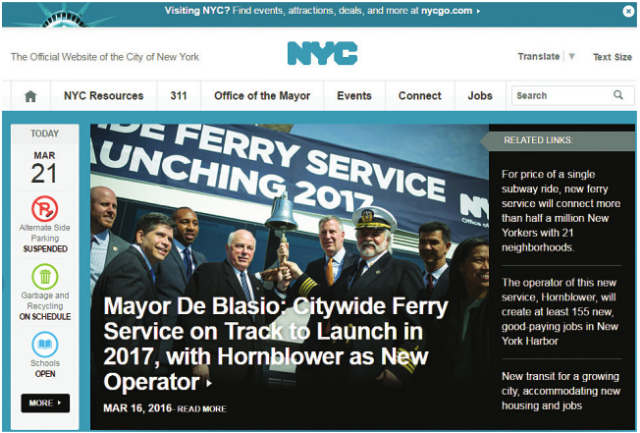
Task: Expand the Translate dropdown arrow
Action: [x=572, y=57]
